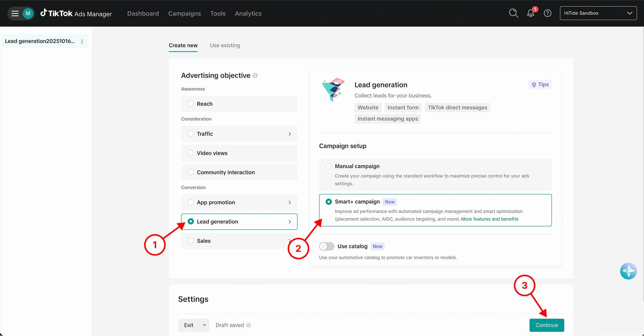The width and height of the screenshot is (644, 336).
Task: Enable the Use catalog toggle
Action: (x=326, y=246)
